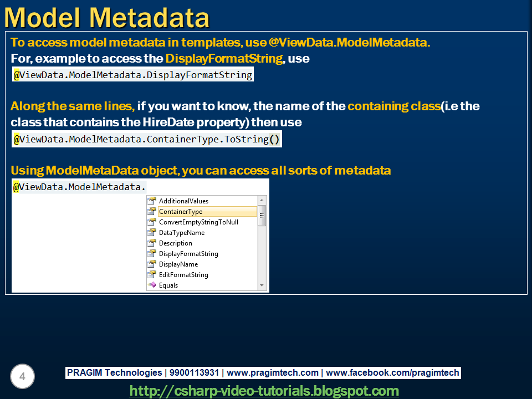This screenshot has height=399, width=532.
Task: Click the @ViewData.ModelMetadata.DisplayFormatString code line
Action: 132,75
